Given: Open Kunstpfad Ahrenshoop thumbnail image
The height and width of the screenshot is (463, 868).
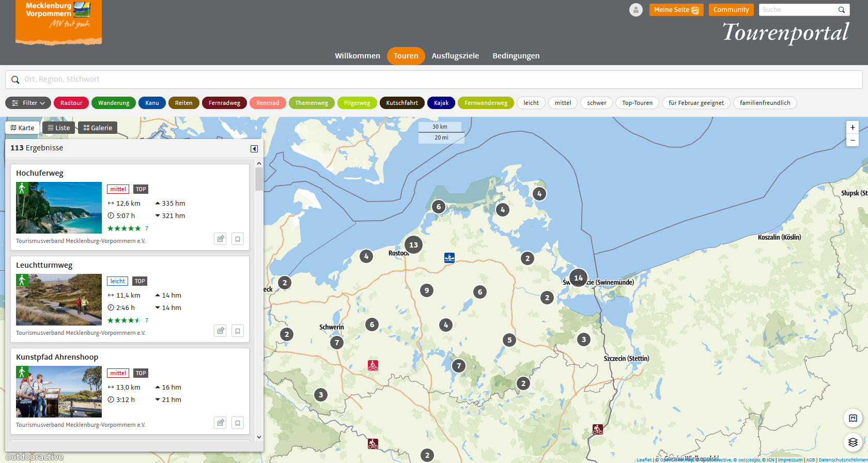Looking at the screenshot, I should (x=59, y=392).
